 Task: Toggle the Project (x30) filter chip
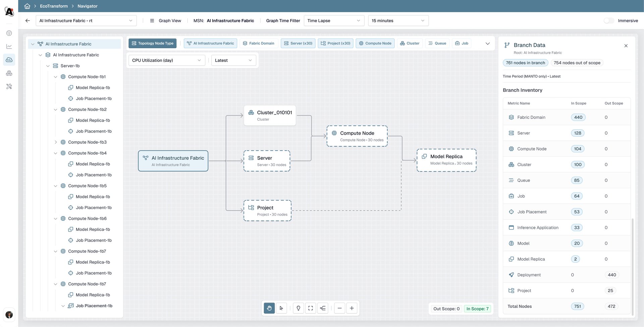pyautogui.click(x=335, y=43)
